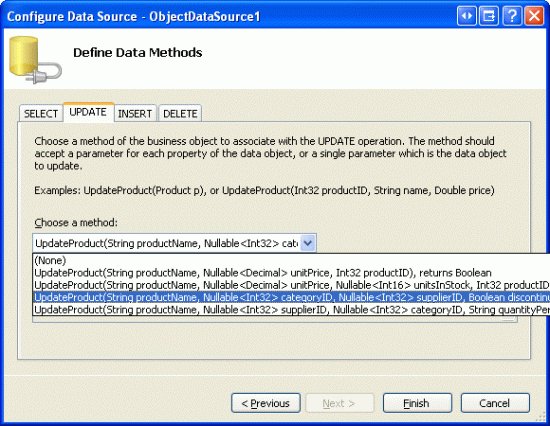
Task: Collapse the Choose a method dropdown arrow
Action: [308, 243]
